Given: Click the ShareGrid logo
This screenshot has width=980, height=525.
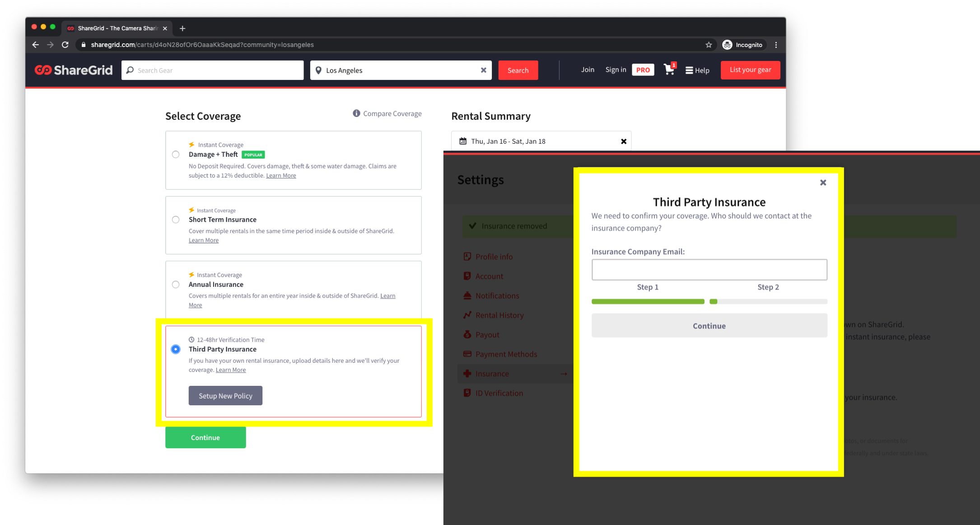Looking at the screenshot, I should coord(74,70).
